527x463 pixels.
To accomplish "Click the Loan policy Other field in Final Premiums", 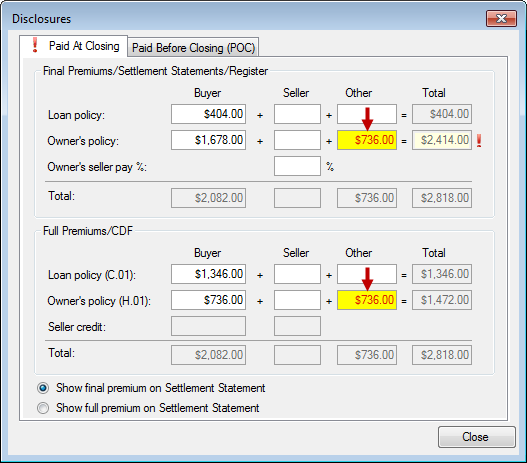I will click(367, 114).
